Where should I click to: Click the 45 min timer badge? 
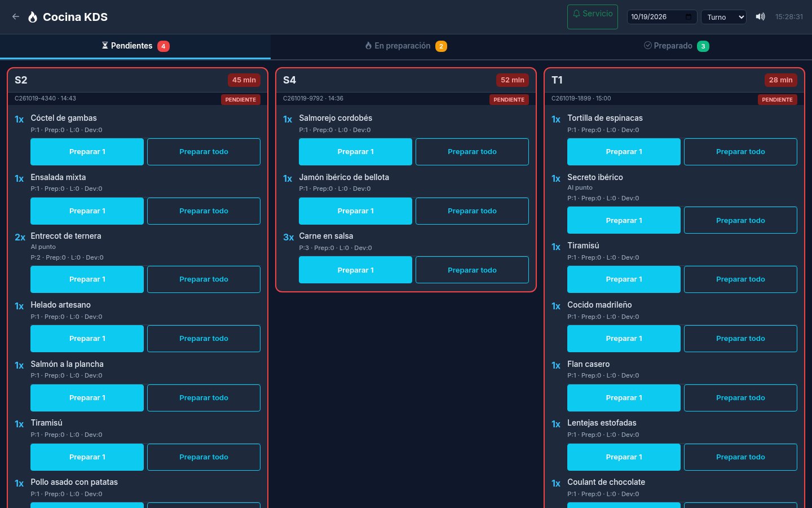point(244,80)
